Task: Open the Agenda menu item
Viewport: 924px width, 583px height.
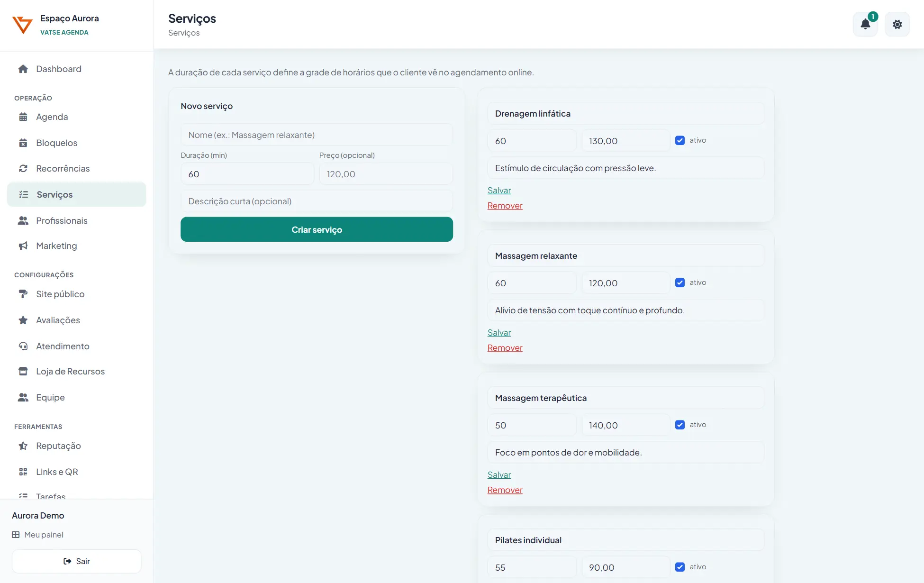Action: (77, 117)
